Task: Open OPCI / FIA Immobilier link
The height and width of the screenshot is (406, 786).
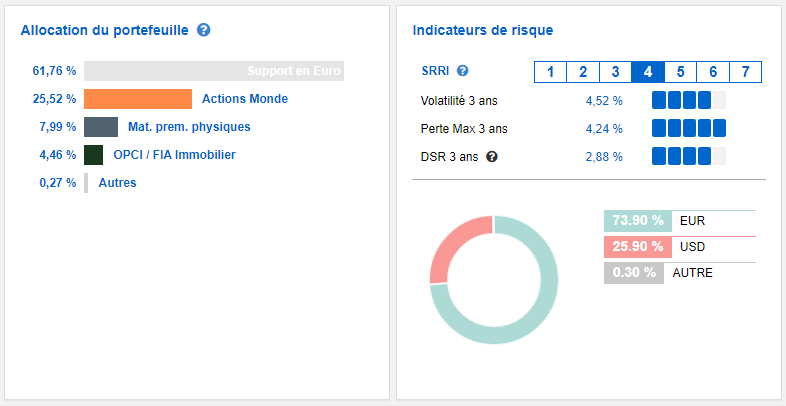Action: tap(174, 155)
